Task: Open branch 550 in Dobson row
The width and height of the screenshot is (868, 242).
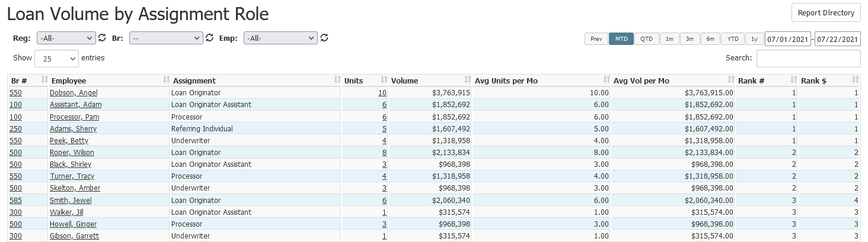Action: (x=15, y=93)
